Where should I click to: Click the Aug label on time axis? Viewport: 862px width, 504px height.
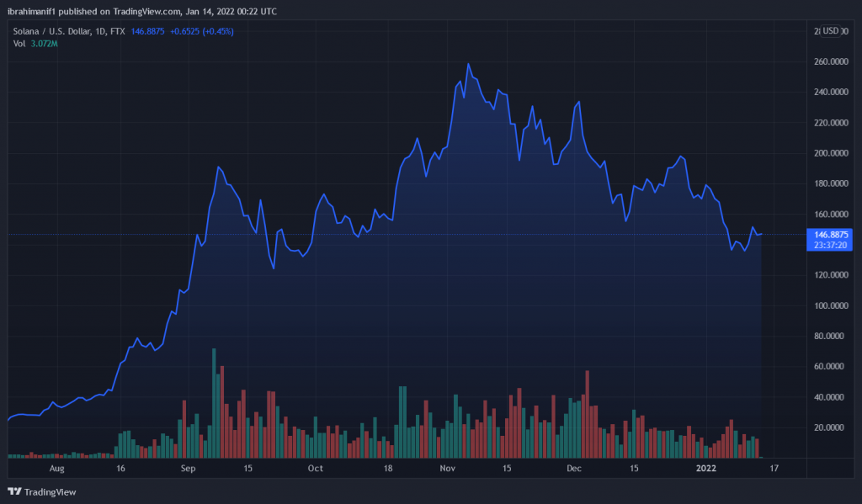57,467
